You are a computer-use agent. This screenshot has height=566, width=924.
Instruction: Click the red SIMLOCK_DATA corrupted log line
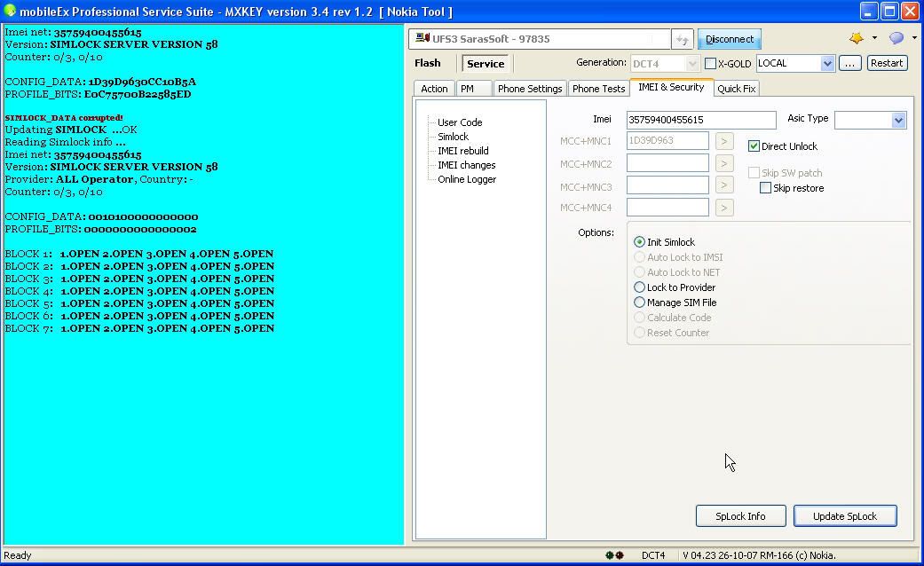coord(64,118)
